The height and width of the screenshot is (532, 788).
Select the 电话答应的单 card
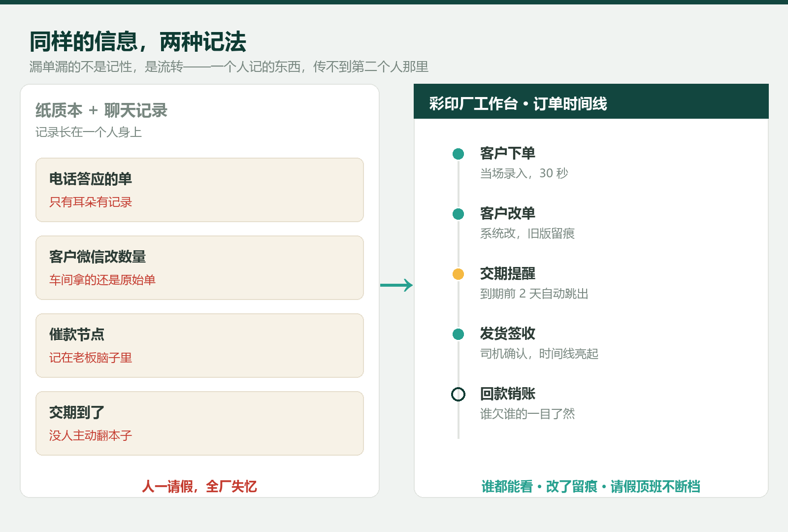tap(199, 190)
